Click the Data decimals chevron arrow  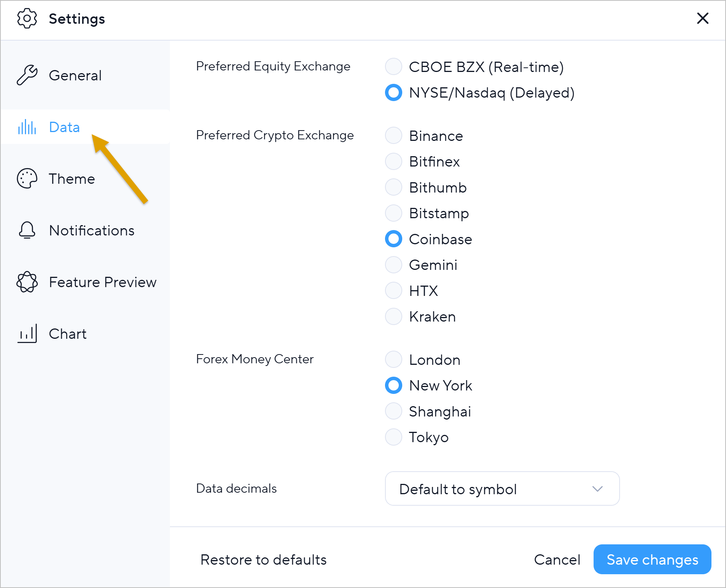(597, 489)
